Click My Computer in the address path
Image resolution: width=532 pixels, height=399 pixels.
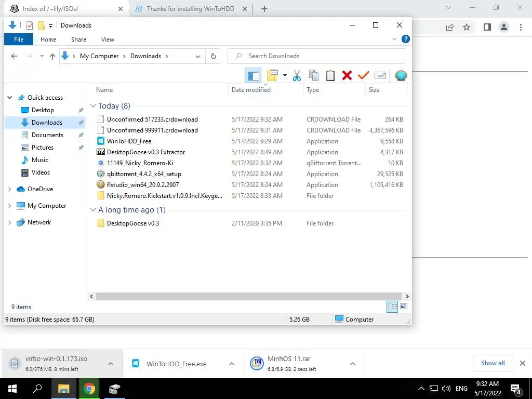pyautogui.click(x=99, y=56)
